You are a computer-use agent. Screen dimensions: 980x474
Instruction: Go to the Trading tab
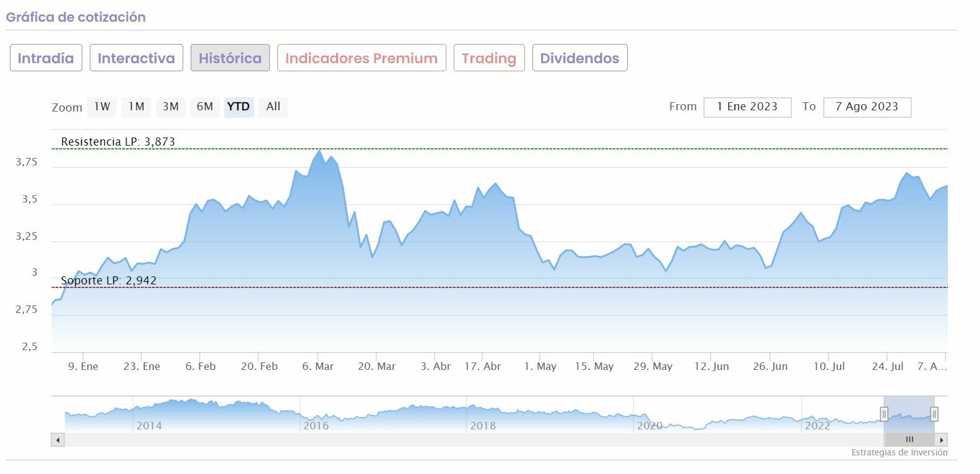[x=489, y=58]
